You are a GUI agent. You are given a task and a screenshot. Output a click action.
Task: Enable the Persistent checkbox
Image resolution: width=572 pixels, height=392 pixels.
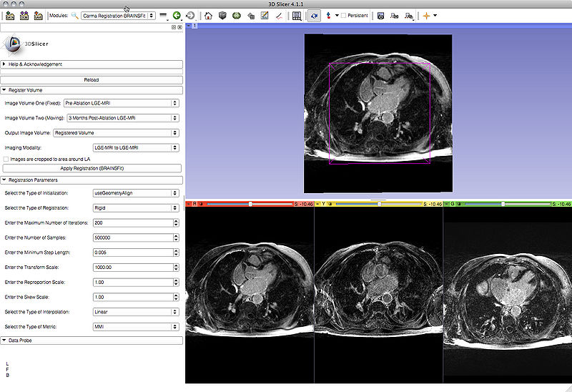(343, 15)
